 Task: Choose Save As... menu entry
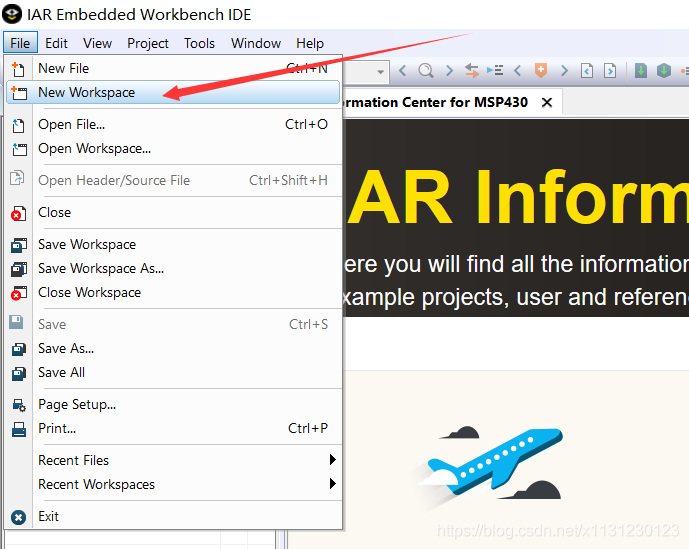point(173,349)
